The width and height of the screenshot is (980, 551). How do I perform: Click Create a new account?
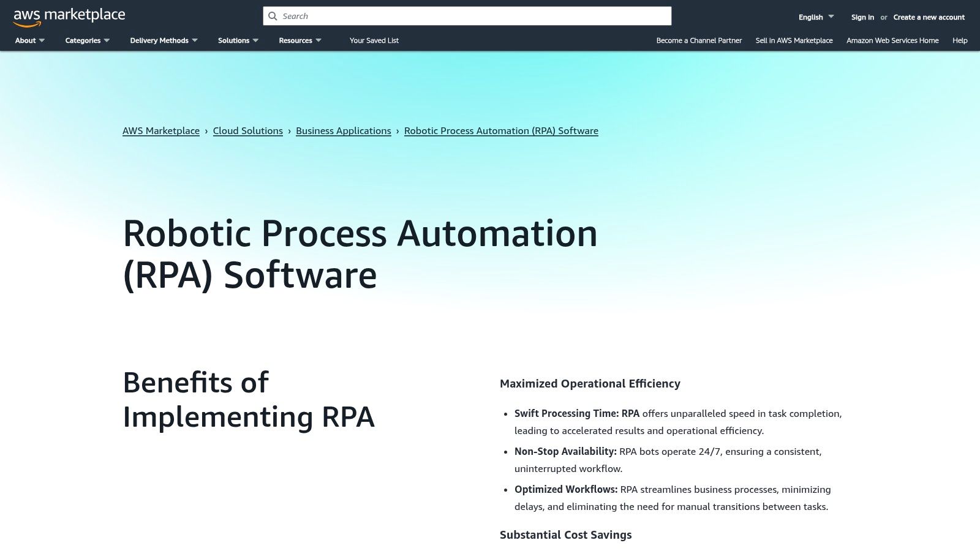tap(929, 17)
